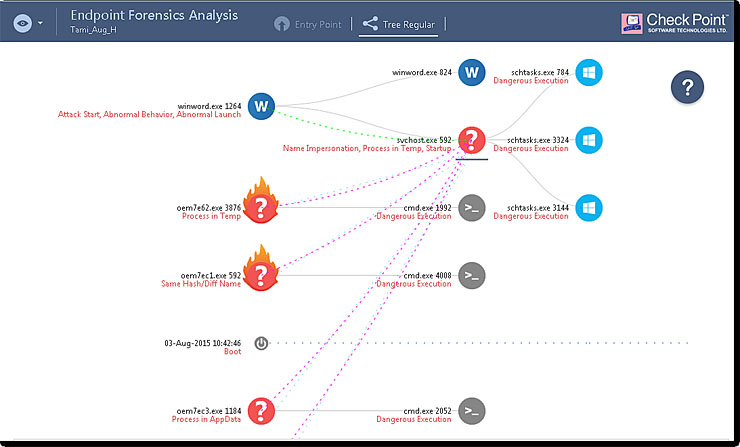Viewport: 740px width, 447px height.
Task: Expand the dropdown arrow beside eye icon
Action: (40, 23)
